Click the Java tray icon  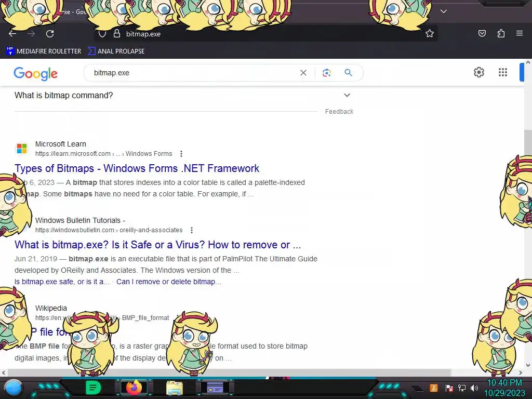[434, 388]
